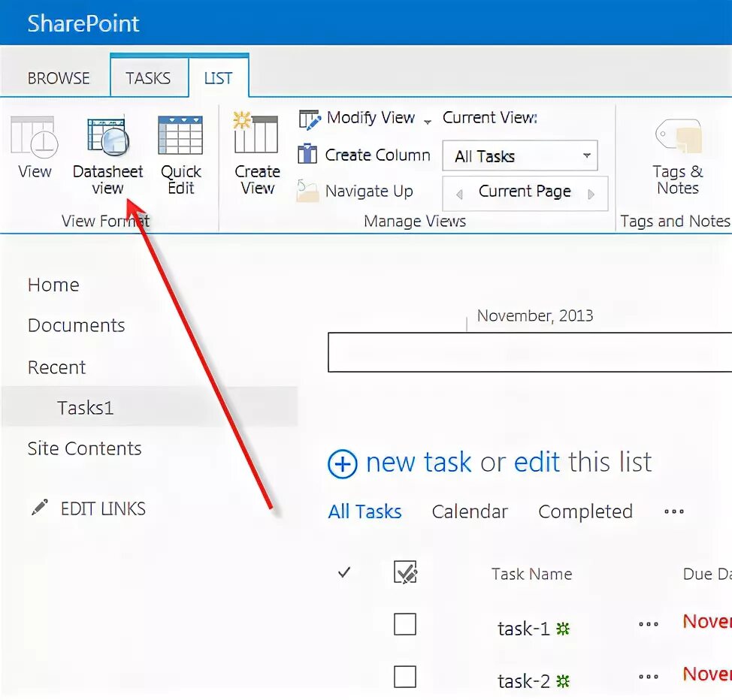This screenshot has width=732, height=700.
Task: Open the All Tasks current view dropdown
Action: tap(520, 155)
